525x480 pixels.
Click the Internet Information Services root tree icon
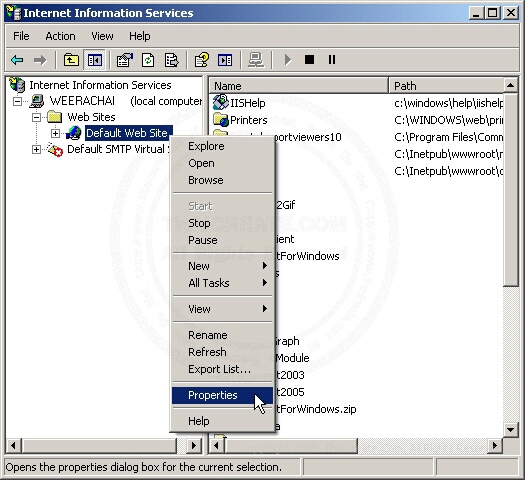17,85
